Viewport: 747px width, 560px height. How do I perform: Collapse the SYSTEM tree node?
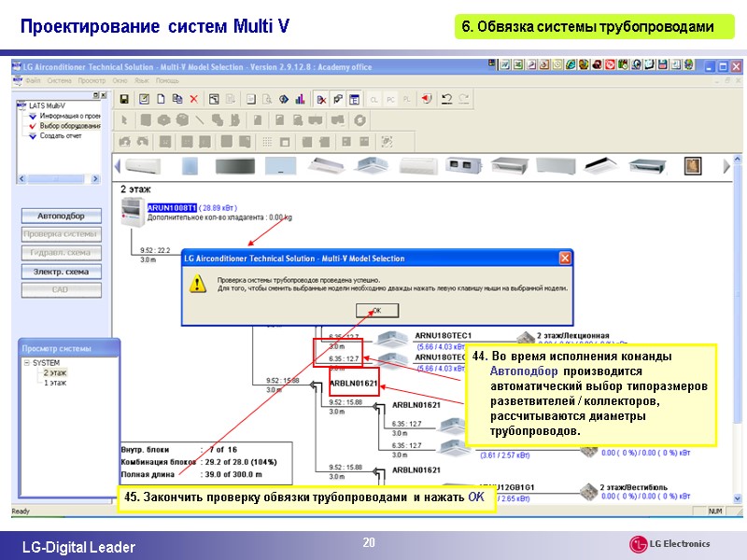pos(27,363)
